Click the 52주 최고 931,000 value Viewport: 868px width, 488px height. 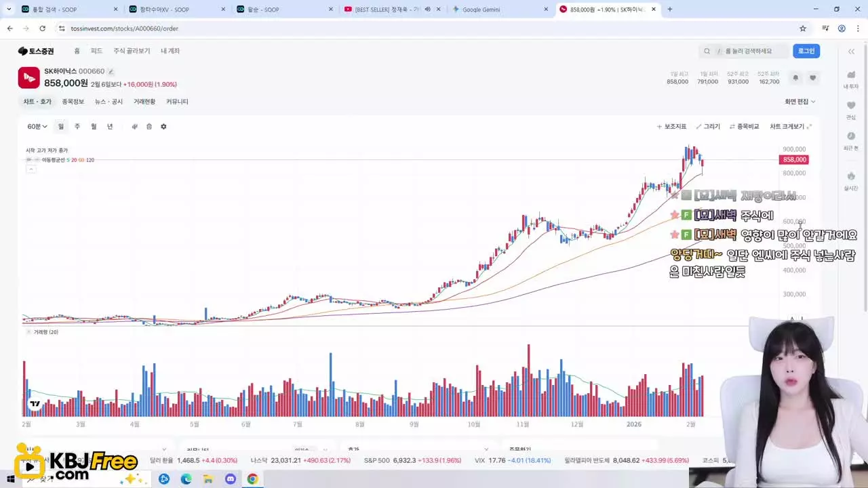coord(738,81)
